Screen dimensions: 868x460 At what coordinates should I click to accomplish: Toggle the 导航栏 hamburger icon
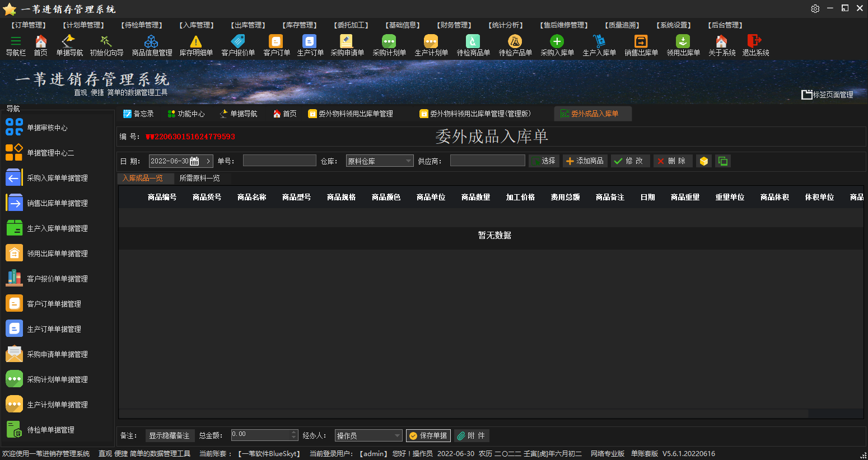16,41
